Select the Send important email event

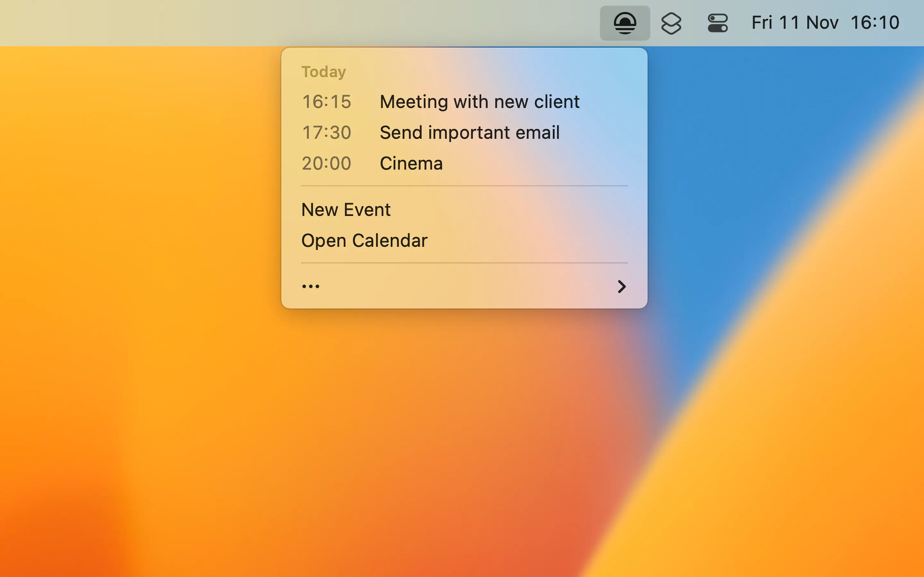click(x=469, y=133)
